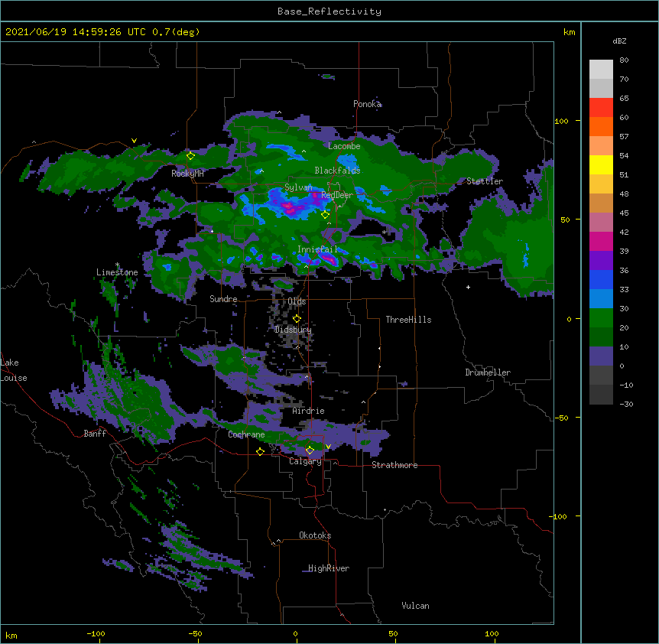This screenshot has width=659, height=644.
Task: Click the Blackfalds city label
Action: click(337, 171)
